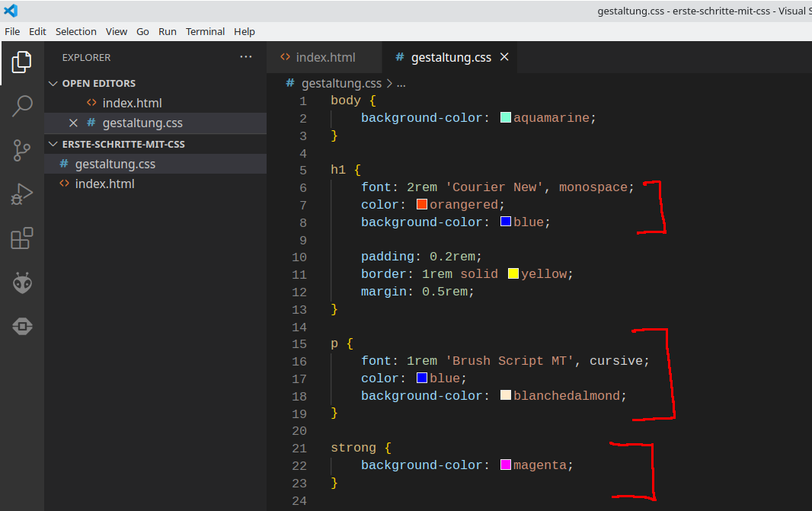812x511 pixels.
Task: Open the Source Control view
Action: coord(21,150)
